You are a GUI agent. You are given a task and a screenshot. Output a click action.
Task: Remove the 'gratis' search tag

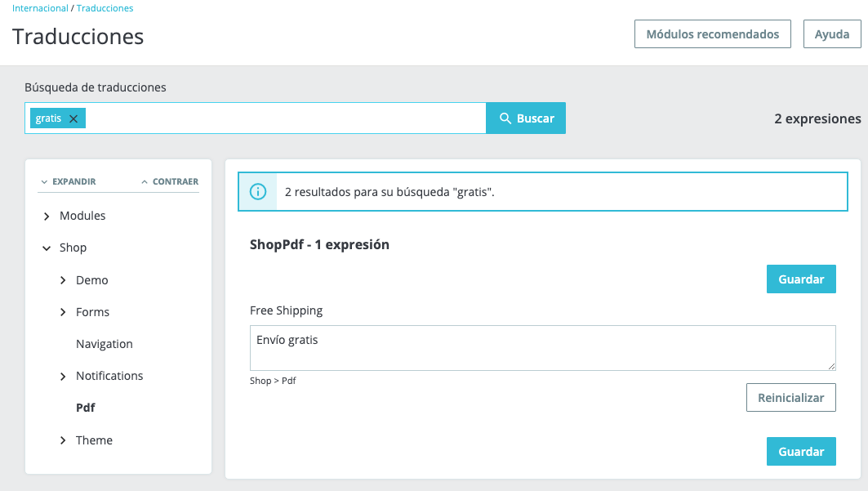click(73, 118)
